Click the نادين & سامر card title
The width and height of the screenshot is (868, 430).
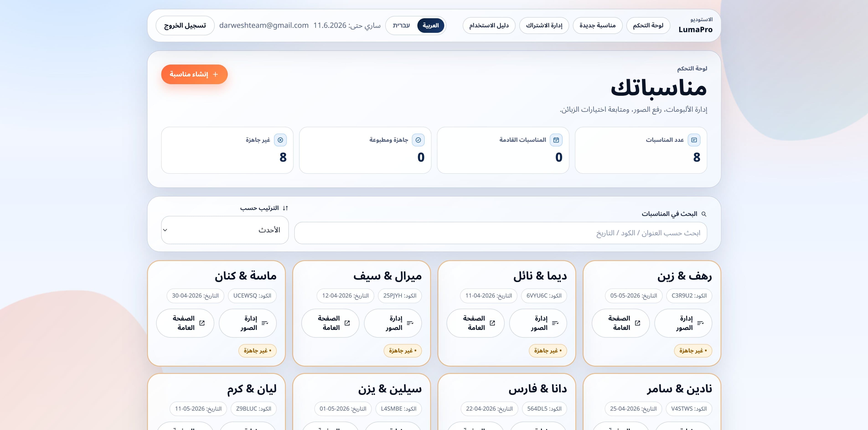tap(679, 389)
